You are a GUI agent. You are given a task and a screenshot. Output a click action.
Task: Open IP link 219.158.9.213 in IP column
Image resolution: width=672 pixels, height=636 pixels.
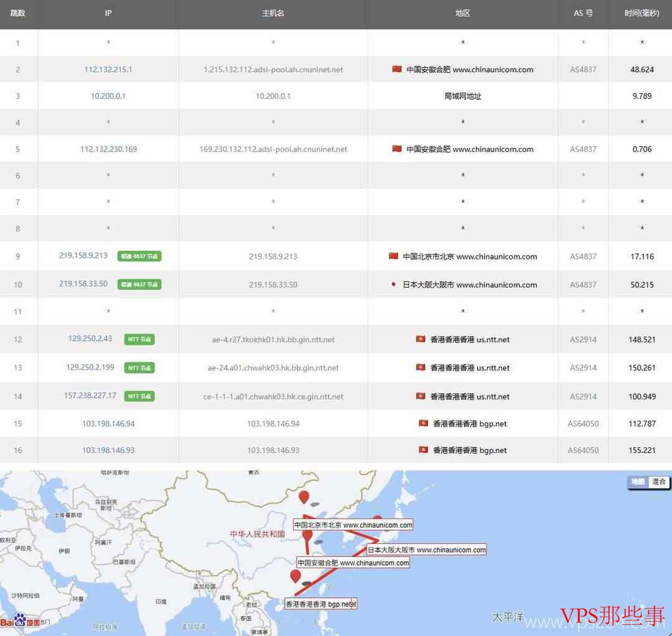(83, 255)
